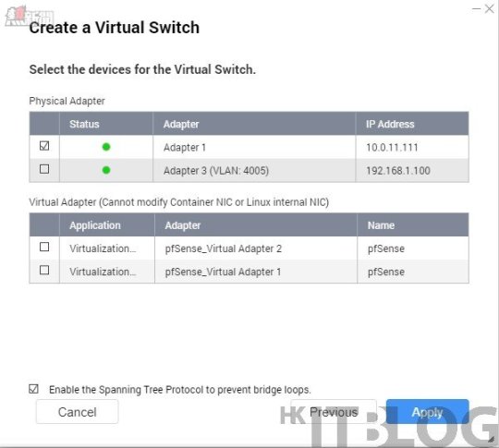
Task: Click green status dot for Adapter 1
Action: point(106,147)
